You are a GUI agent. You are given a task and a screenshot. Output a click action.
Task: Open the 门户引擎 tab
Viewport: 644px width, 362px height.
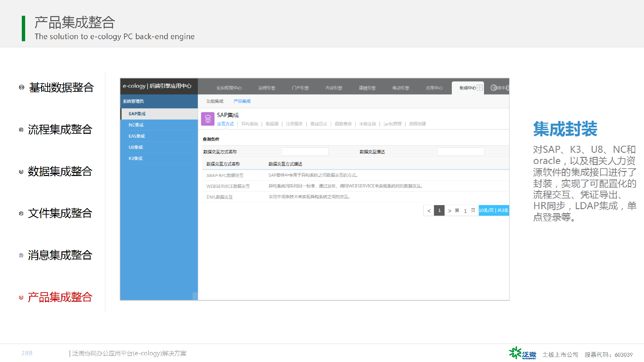(x=300, y=88)
